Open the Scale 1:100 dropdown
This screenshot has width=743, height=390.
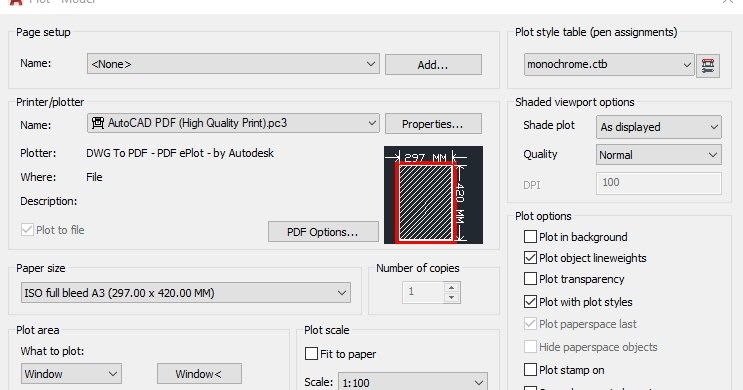coord(413,381)
